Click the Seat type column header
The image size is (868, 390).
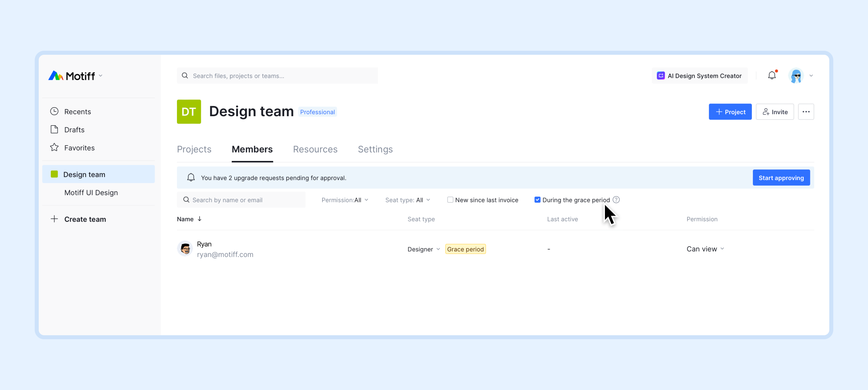[421, 219]
